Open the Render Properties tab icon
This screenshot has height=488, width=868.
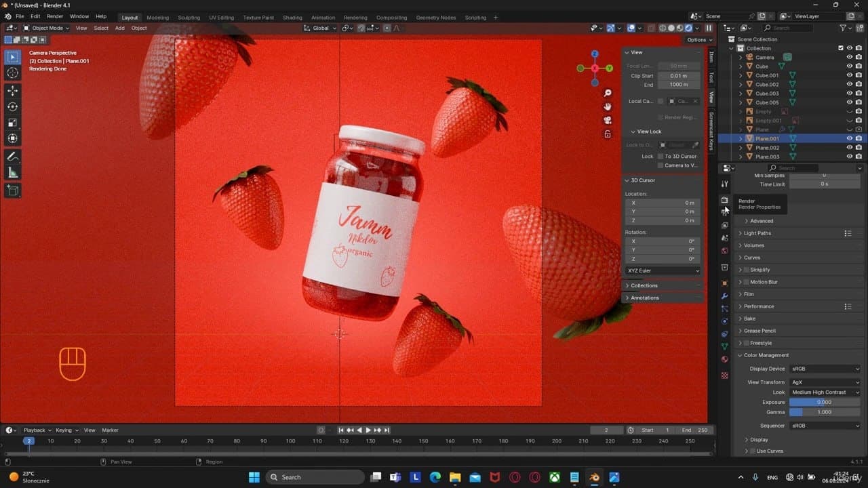pyautogui.click(x=724, y=200)
